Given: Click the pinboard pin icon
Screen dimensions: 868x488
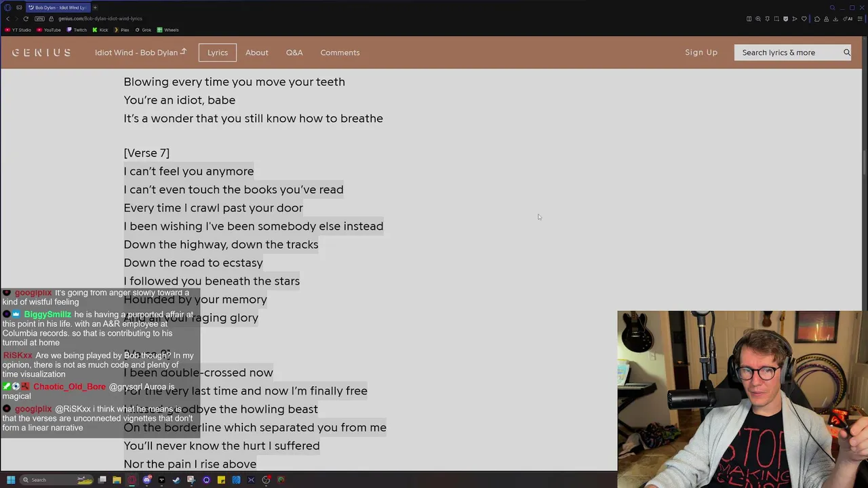Looking at the screenshot, I should tap(768, 19).
